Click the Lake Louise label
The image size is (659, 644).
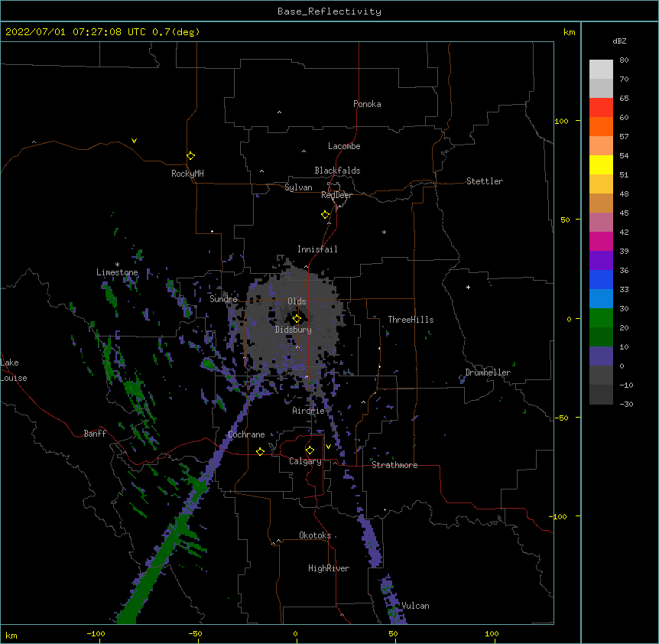[14, 370]
